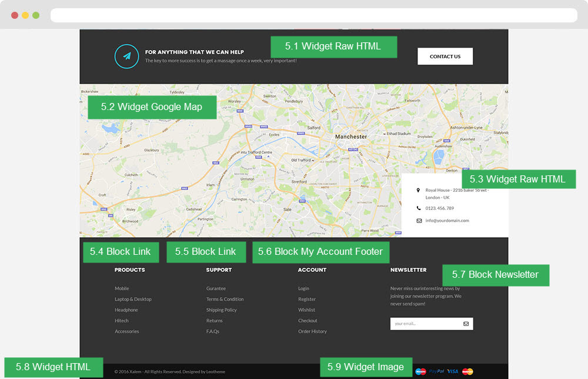
Task: Click the info@yourdomain.com email text
Action: click(x=447, y=221)
